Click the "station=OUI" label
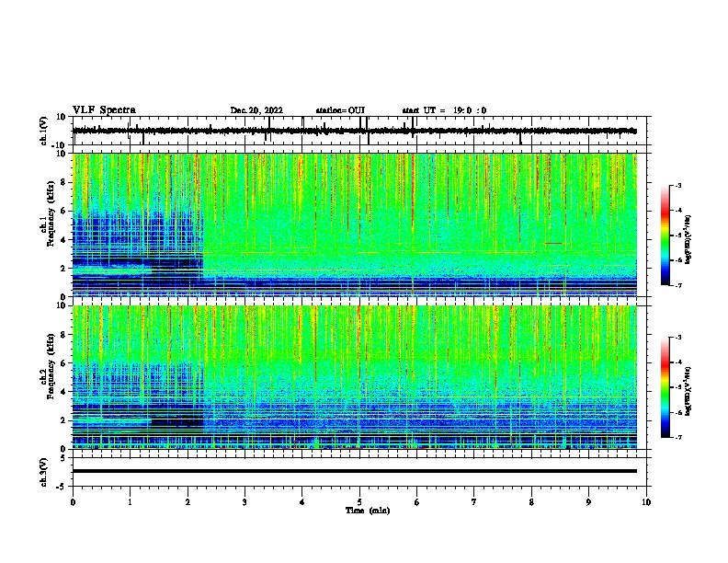The height and width of the screenshot is (563, 728). click(340, 110)
